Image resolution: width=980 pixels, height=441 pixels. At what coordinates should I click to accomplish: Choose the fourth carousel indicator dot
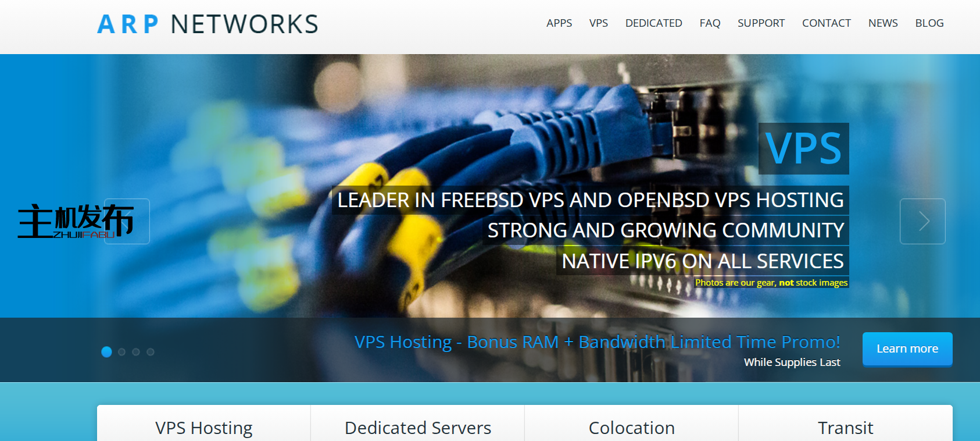tap(151, 352)
